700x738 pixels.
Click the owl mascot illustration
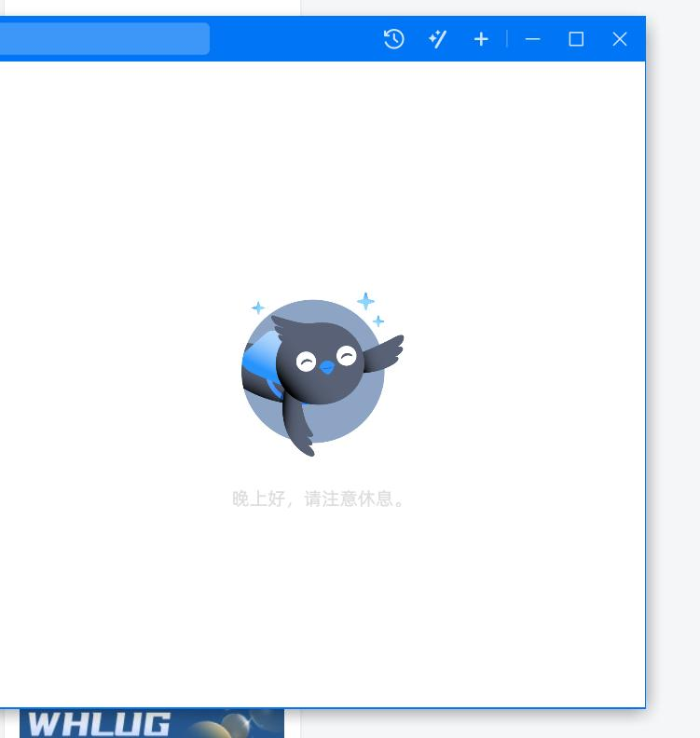(322, 375)
